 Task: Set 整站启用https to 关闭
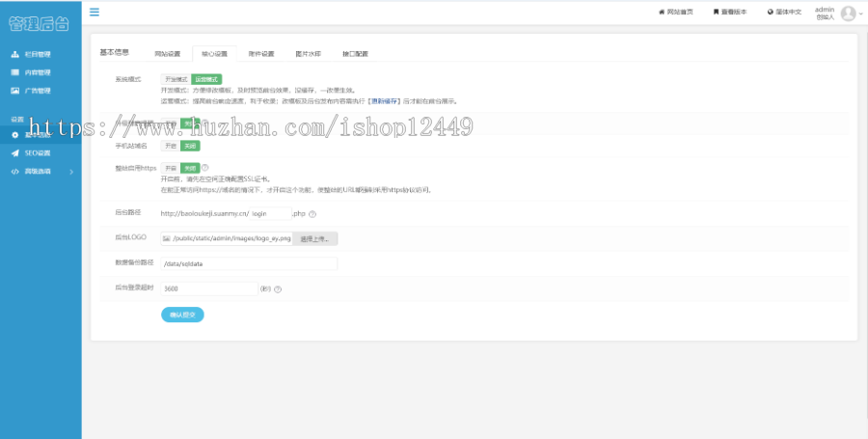[190, 168]
